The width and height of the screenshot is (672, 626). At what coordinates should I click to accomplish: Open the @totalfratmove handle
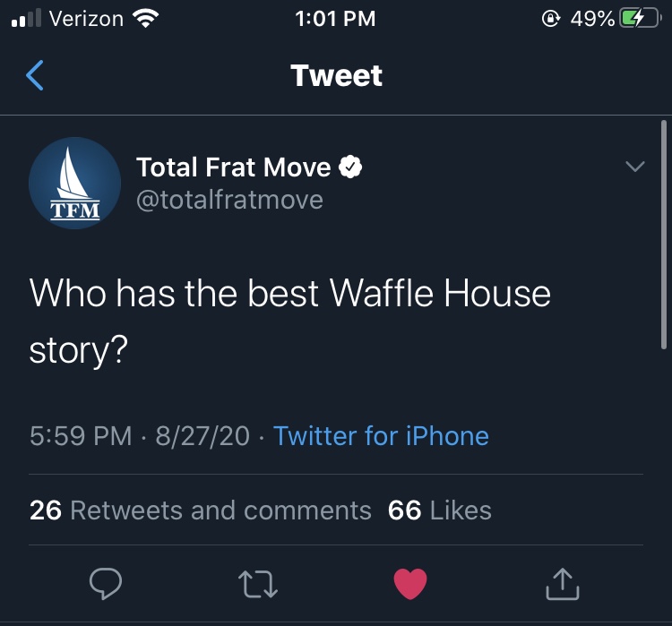pyautogui.click(x=229, y=200)
